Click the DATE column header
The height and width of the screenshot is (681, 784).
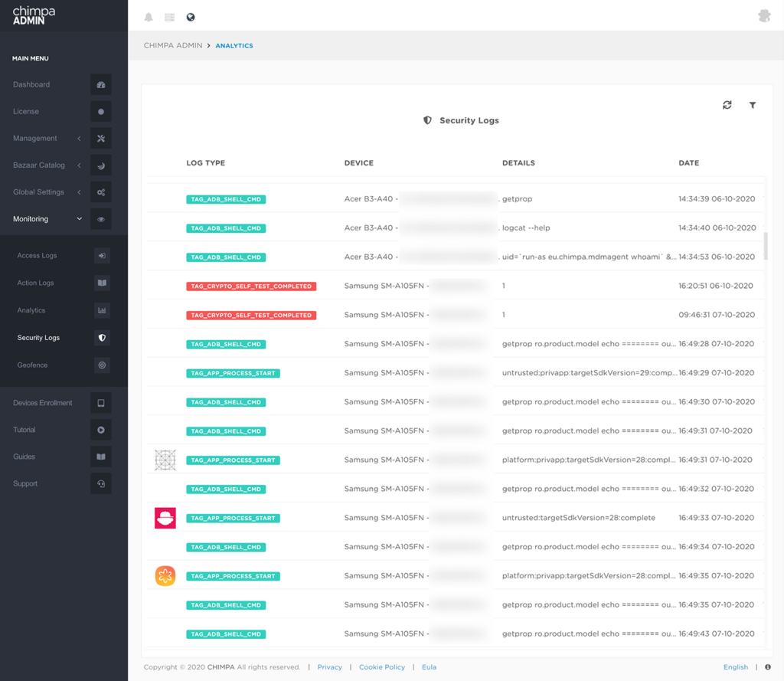(688, 163)
